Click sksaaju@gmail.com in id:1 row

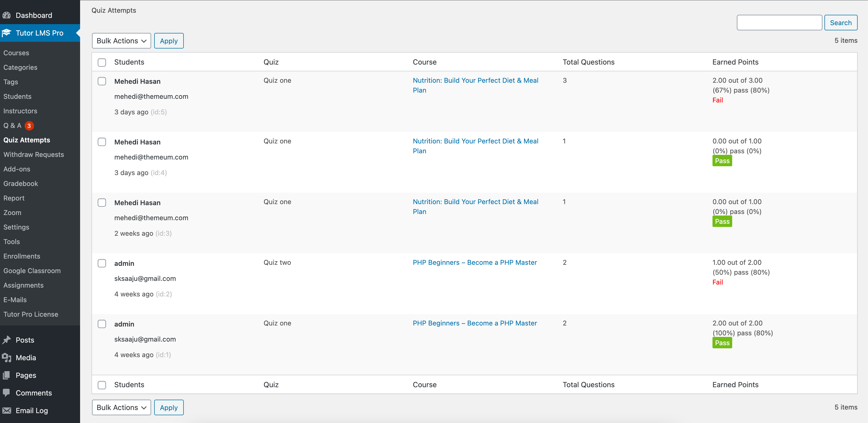145,339
